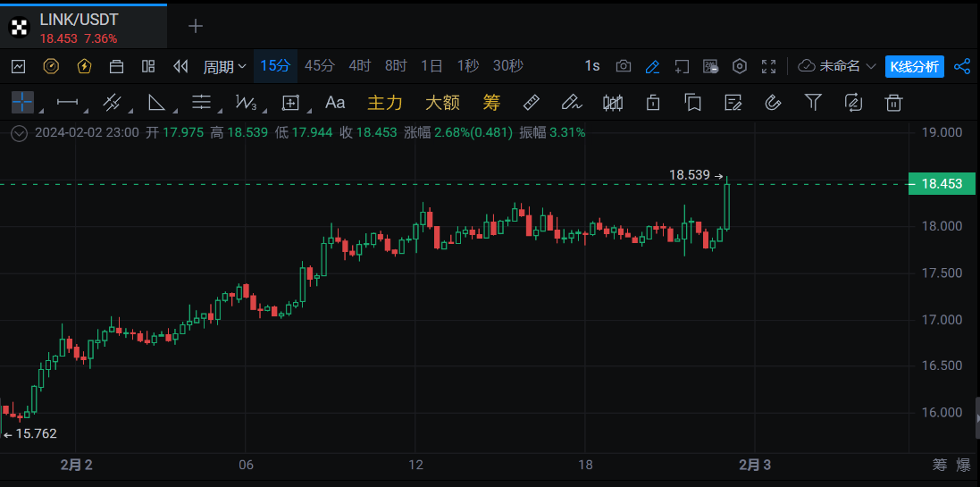
Task: Collapse the candle info line chevron
Action: [20, 132]
